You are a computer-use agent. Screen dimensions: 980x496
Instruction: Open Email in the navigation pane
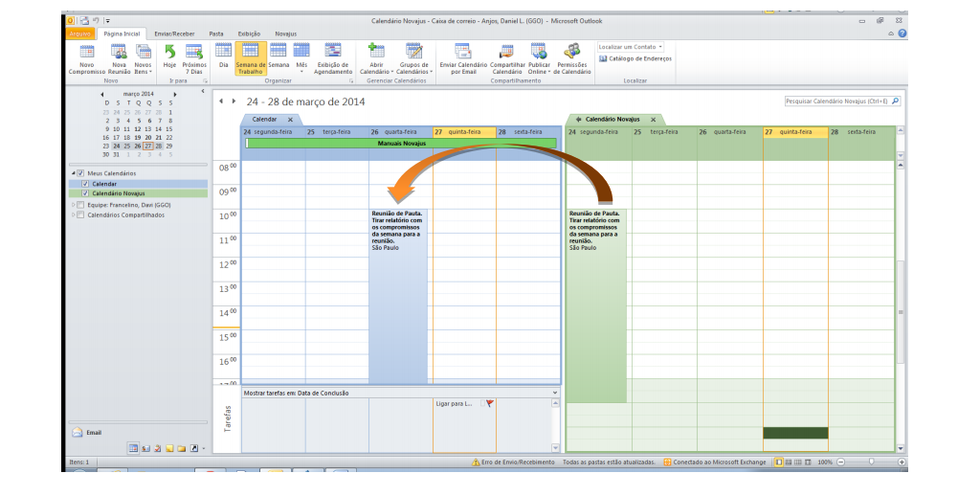pos(87,432)
